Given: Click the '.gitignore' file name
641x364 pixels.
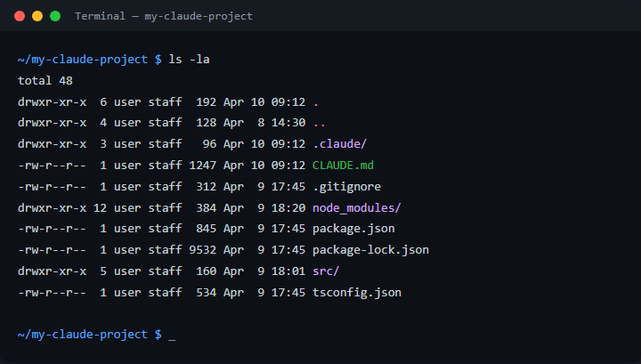Looking at the screenshot, I should [x=346, y=187].
